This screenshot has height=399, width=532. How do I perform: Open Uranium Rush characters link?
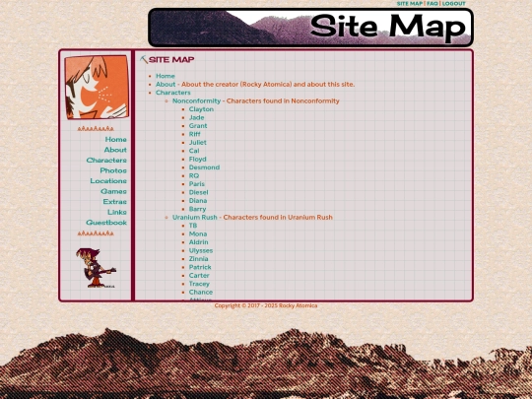(195, 217)
